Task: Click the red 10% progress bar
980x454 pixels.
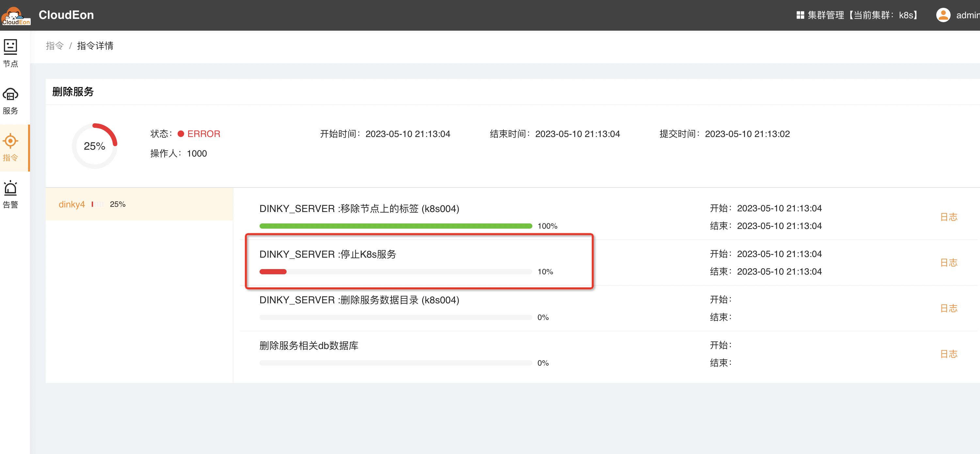Action: 273,271
